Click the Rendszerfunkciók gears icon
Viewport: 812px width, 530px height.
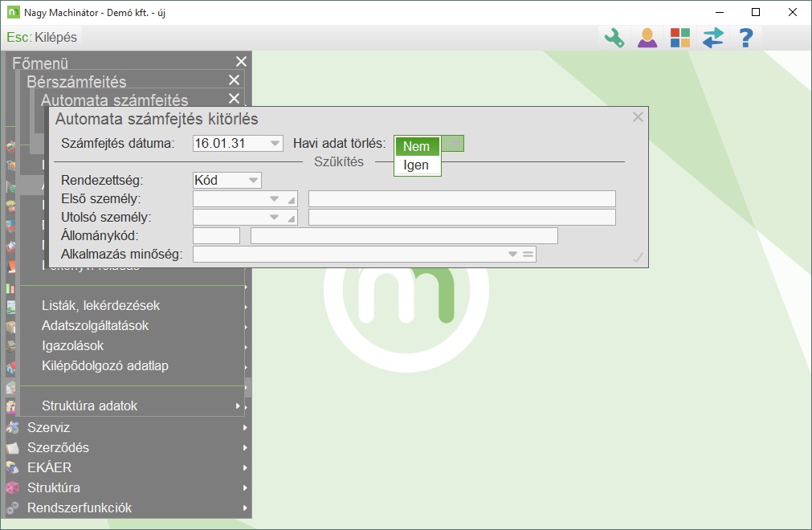pos(12,508)
